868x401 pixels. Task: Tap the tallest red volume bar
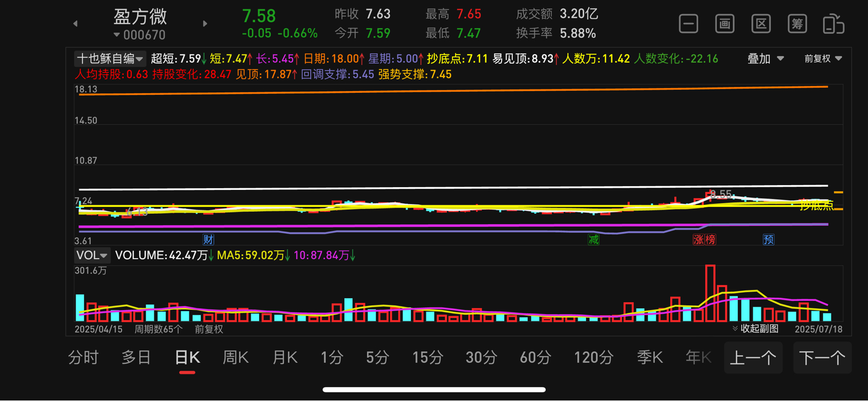point(710,293)
